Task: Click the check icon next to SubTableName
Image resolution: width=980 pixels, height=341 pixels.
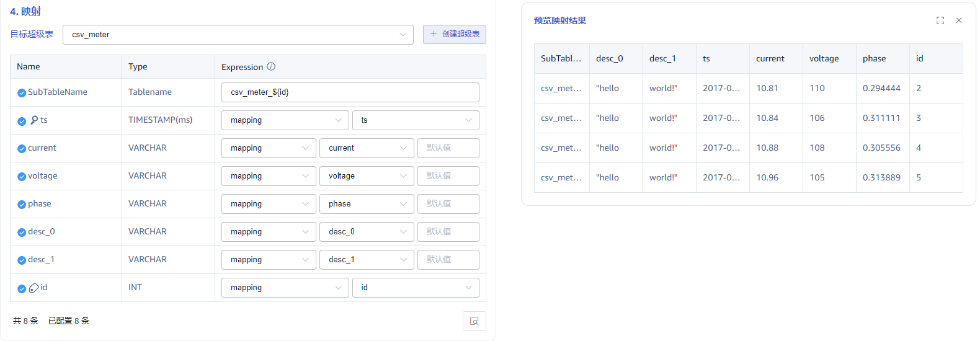Action: click(x=22, y=93)
